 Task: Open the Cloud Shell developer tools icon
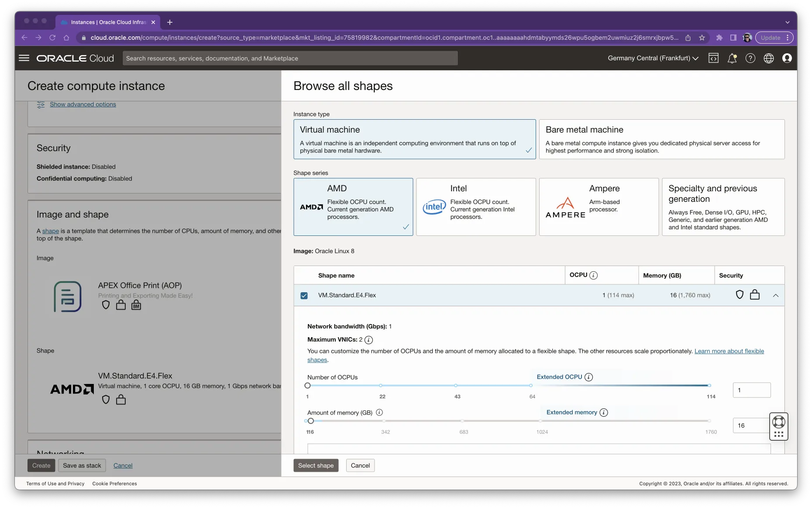click(713, 58)
